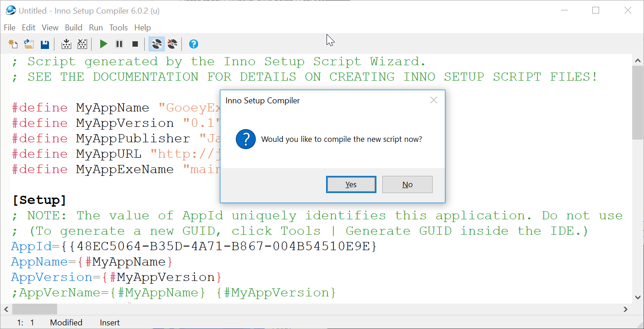Compile the script with the Compile toolbar icon
The image size is (644, 329).
tap(66, 44)
